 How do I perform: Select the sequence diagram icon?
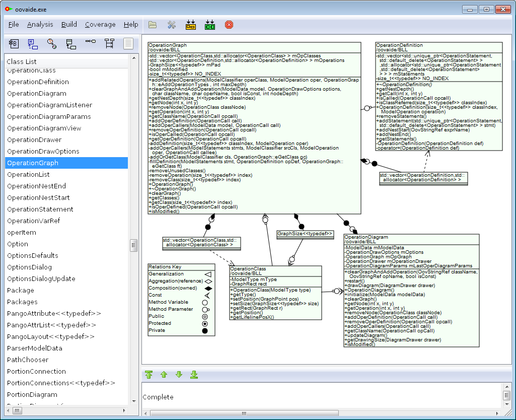point(109,44)
